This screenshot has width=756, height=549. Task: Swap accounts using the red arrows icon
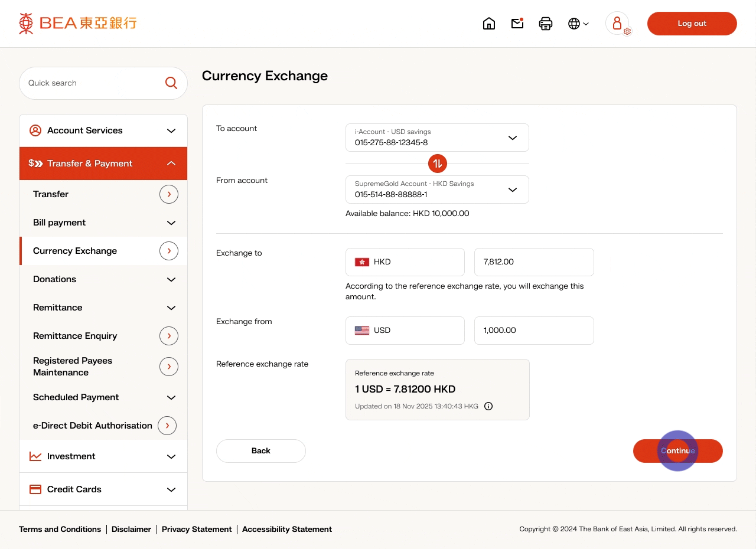coord(438,164)
